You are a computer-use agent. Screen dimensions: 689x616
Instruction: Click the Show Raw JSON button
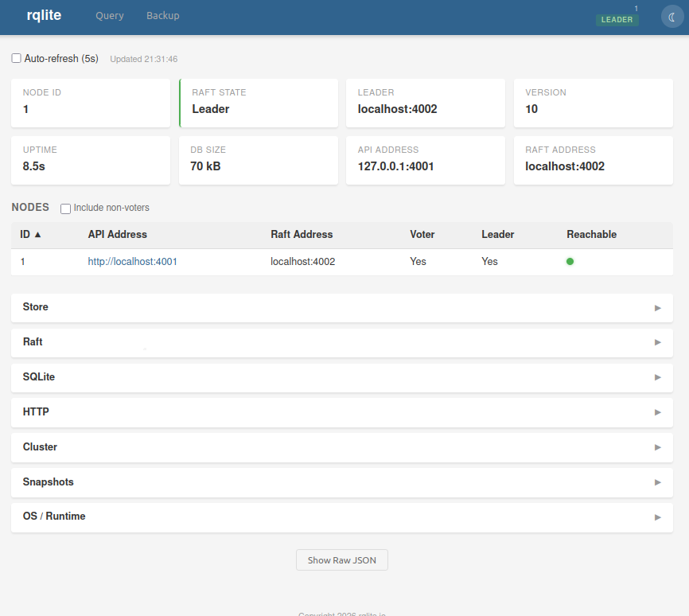[x=342, y=559]
